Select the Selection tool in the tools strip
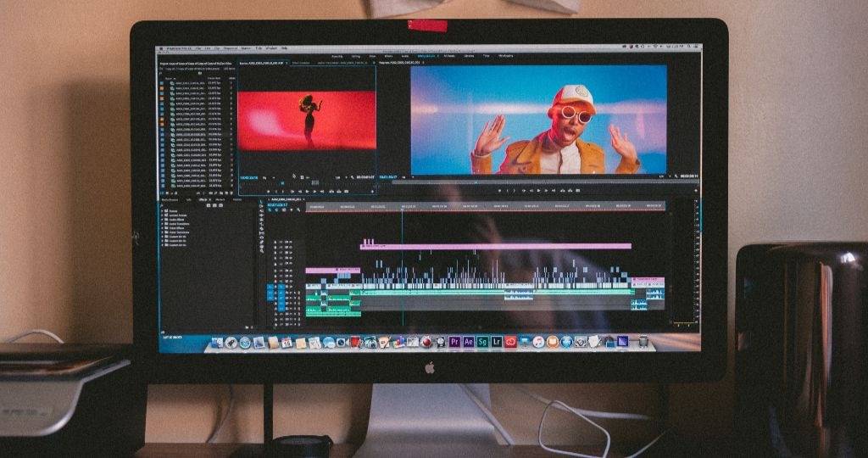 point(261,202)
